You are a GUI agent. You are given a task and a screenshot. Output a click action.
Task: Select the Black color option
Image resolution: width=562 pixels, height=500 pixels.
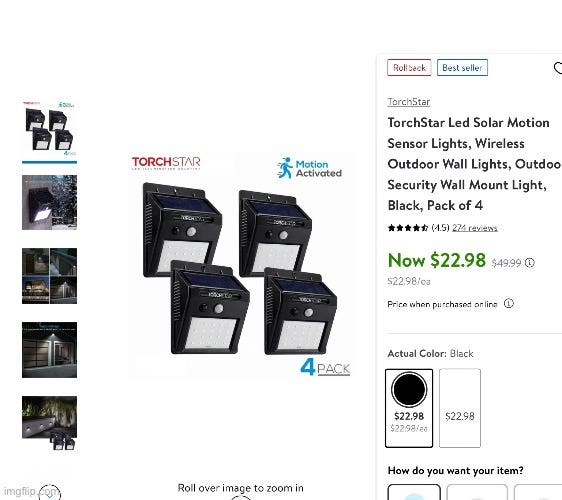tap(409, 408)
